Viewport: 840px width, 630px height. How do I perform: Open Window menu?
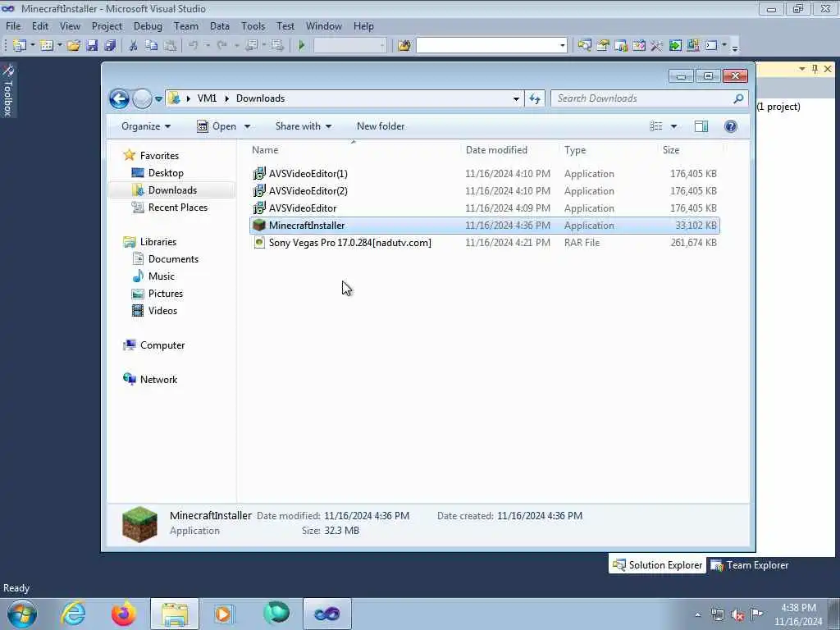coord(323,26)
